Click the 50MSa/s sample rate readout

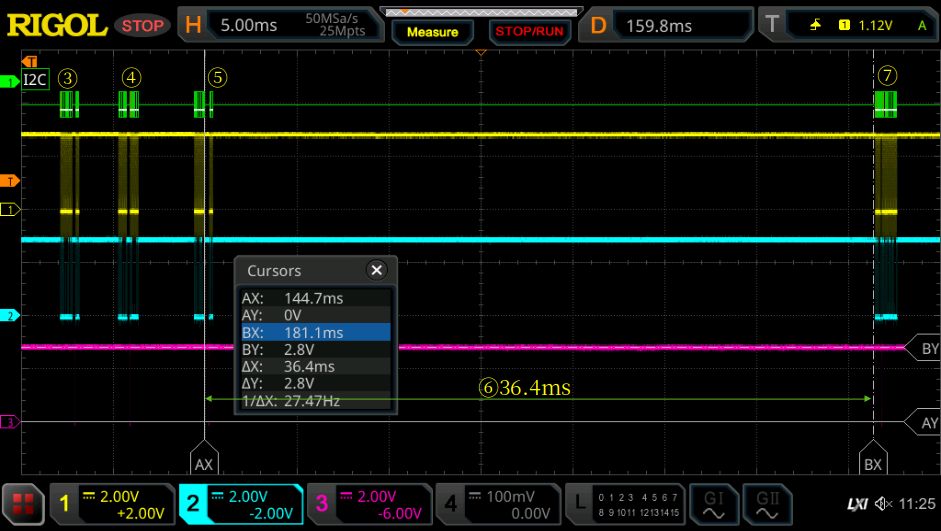[331, 19]
